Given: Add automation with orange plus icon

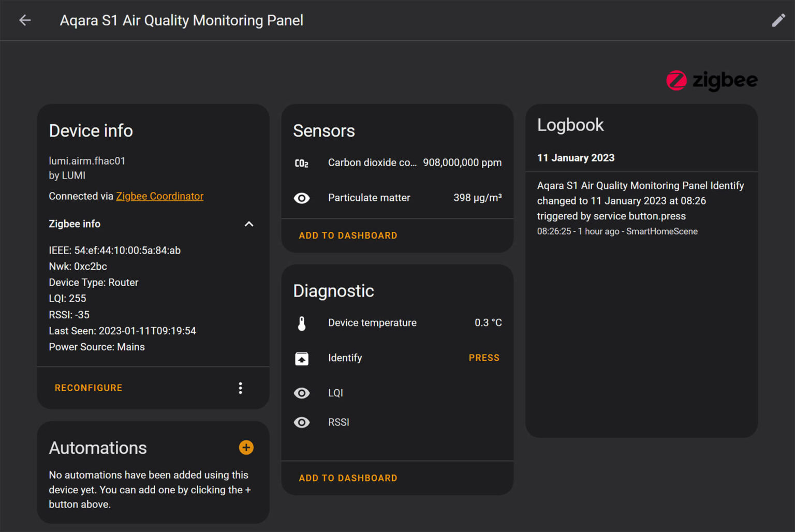Looking at the screenshot, I should 246,447.
